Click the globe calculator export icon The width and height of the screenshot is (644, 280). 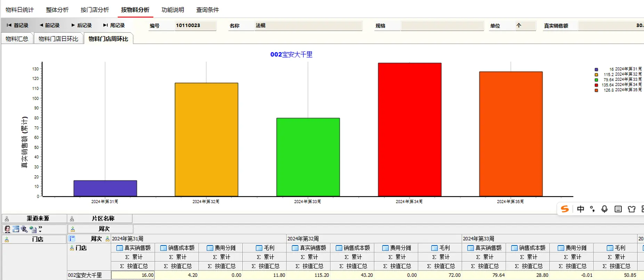coord(33,229)
